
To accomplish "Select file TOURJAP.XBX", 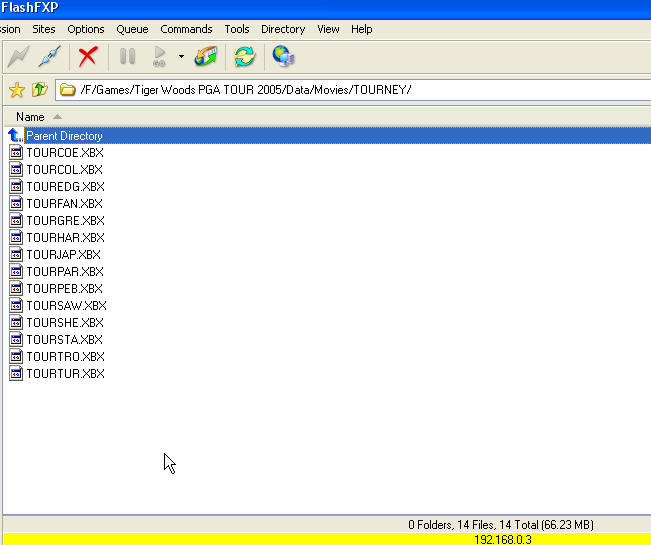I will (x=64, y=255).
